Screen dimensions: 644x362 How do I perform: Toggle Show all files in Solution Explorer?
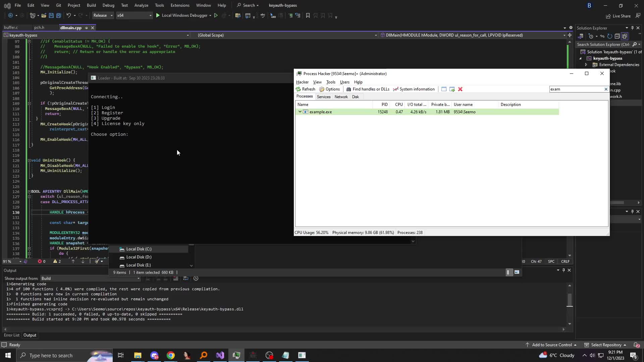click(x=625, y=36)
